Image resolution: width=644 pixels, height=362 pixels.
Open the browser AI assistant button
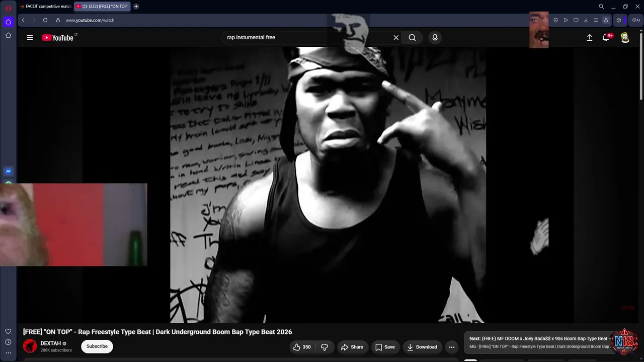coord(636,20)
